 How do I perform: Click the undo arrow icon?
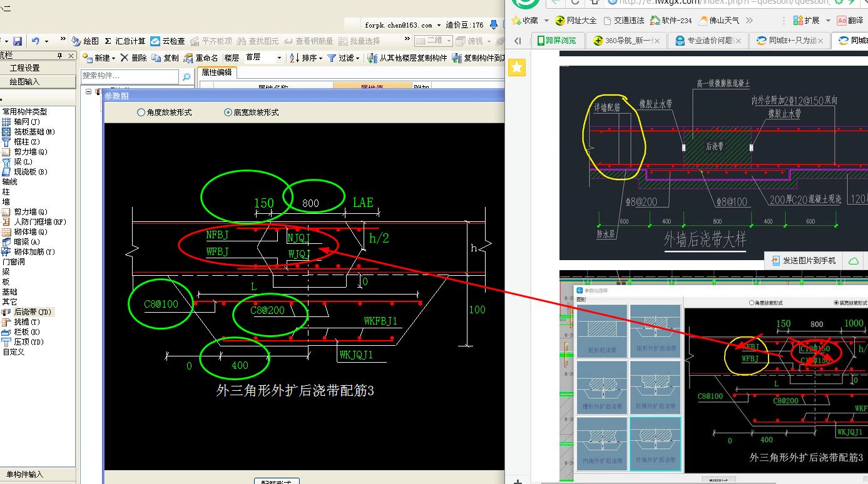(36, 41)
